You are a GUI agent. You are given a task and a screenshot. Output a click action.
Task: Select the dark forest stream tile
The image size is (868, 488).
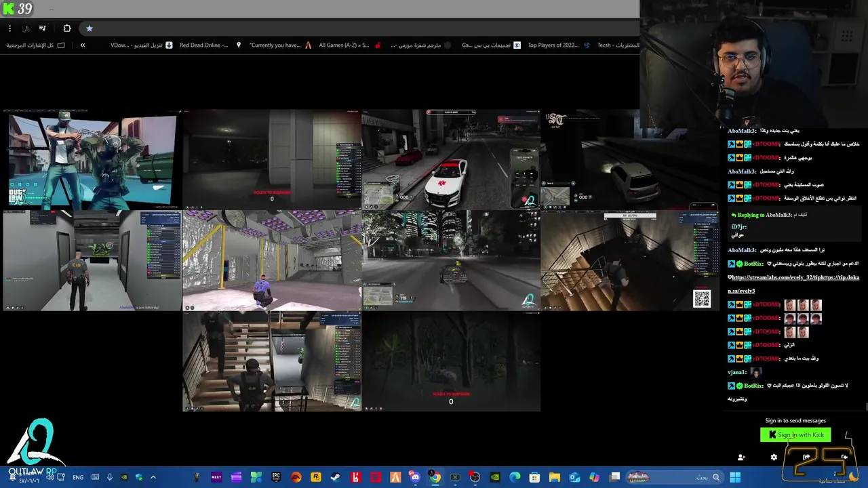[451, 361]
